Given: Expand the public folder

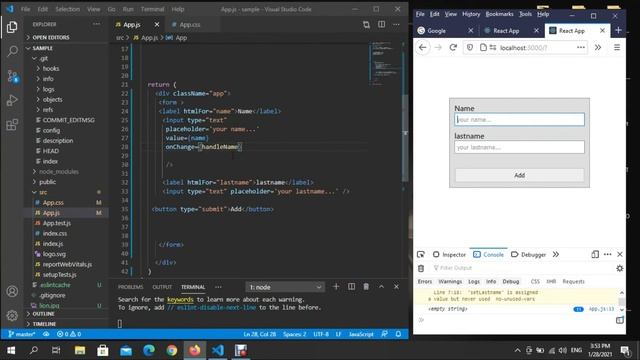Looking at the screenshot, I should click(47, 182).
